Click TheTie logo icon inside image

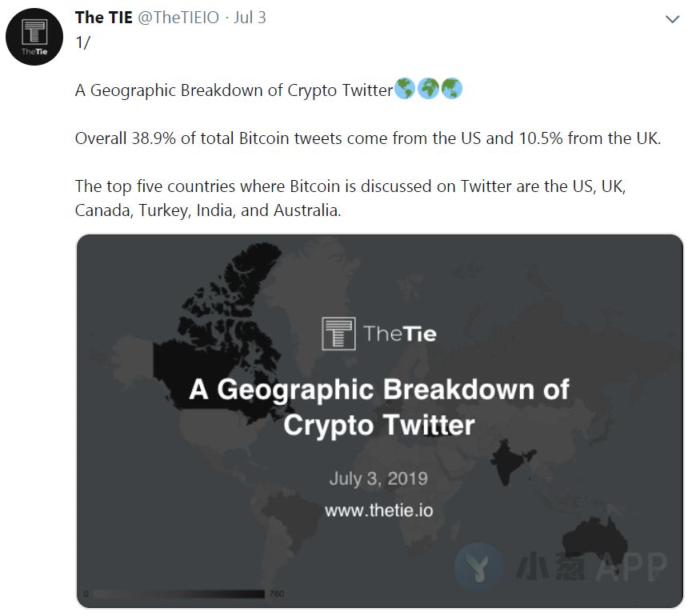[x=338, y=334]
